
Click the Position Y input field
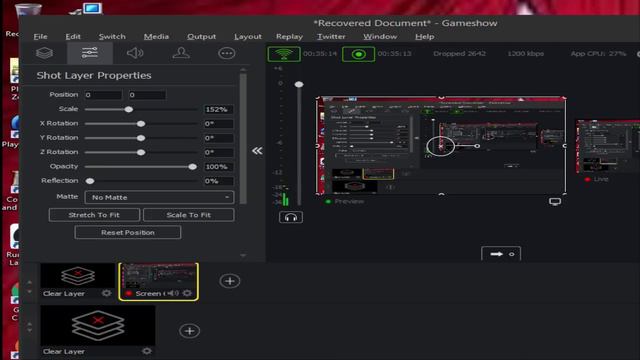pyautogui.click(x=147, y=95)
